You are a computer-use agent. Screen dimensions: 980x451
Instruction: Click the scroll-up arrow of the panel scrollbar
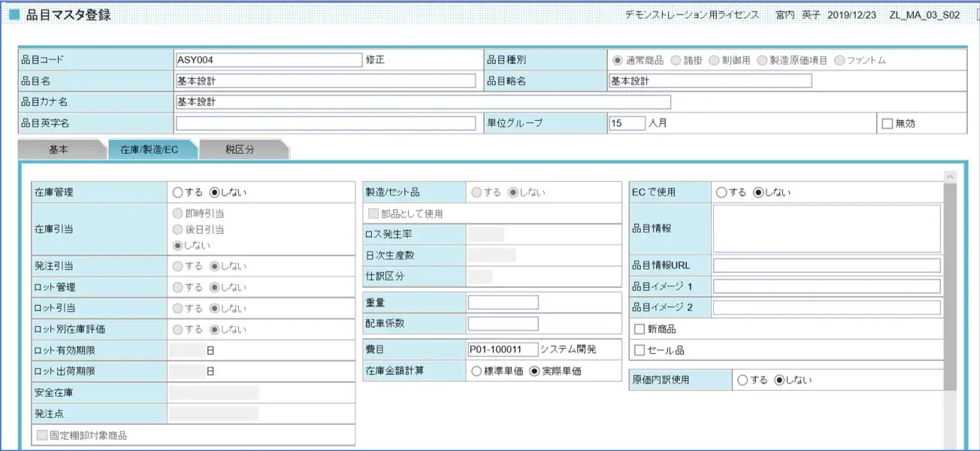coord(950,177)
